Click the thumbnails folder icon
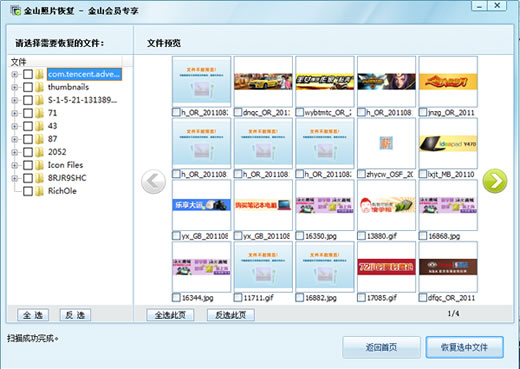Viewport: 520px width, 369px height. point(40,87)
